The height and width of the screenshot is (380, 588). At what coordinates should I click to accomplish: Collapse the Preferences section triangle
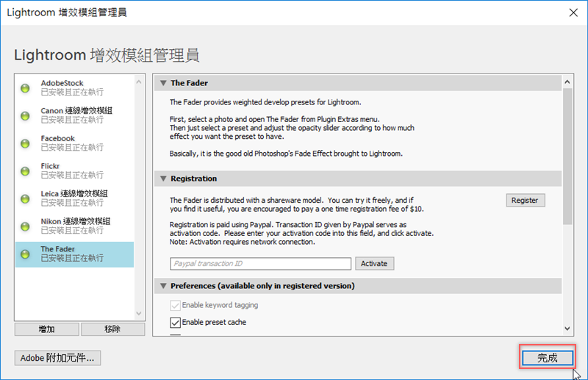[163, 285]
